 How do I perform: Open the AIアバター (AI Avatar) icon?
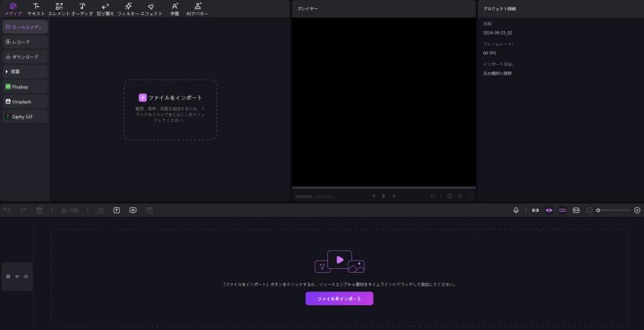198,8
